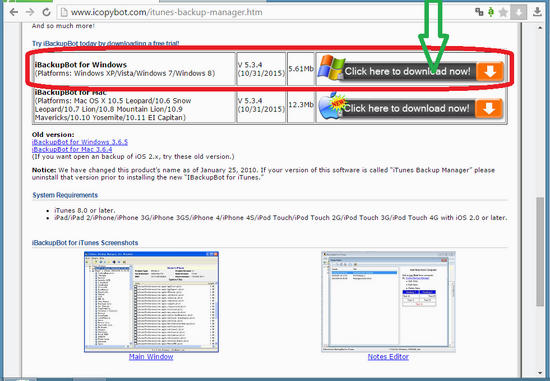Click the orange arrow on Windows download
Viewport: 550px width, 381px height.
click(x=490, y=72)
